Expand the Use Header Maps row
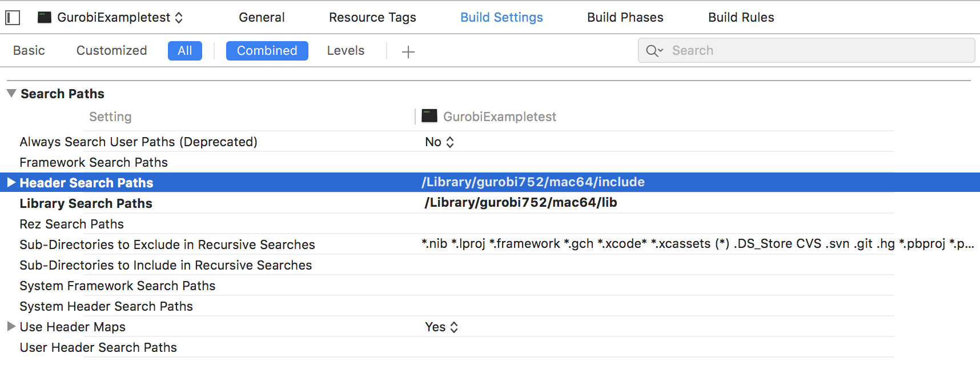 pyautogui.click(x=11, y=326)
